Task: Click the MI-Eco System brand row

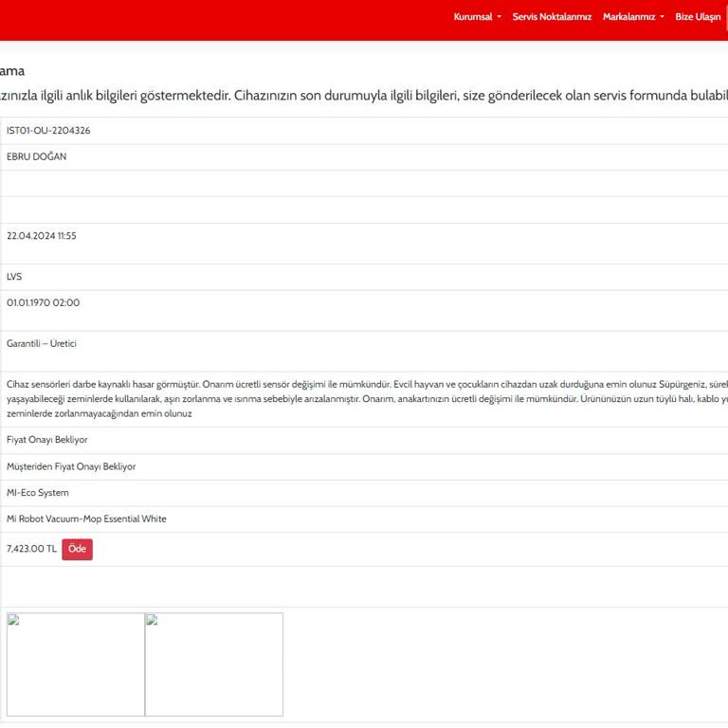Action: [38, 493]
